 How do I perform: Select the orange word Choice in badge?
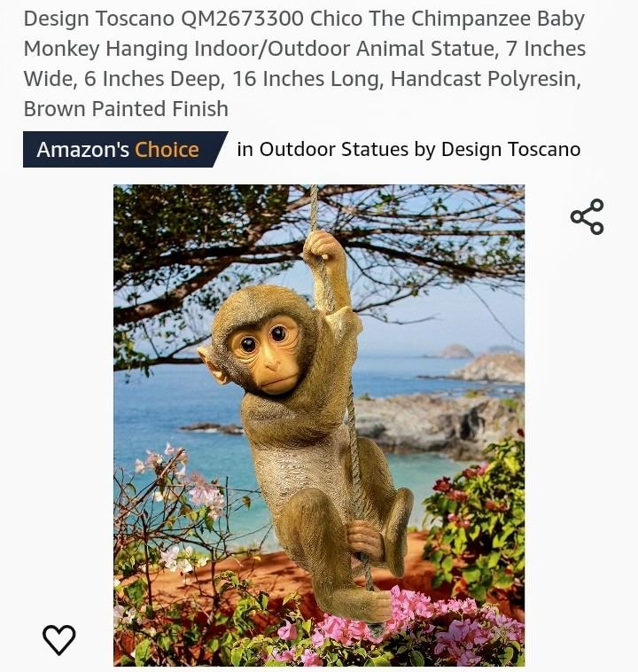click(x=167, y=150)
